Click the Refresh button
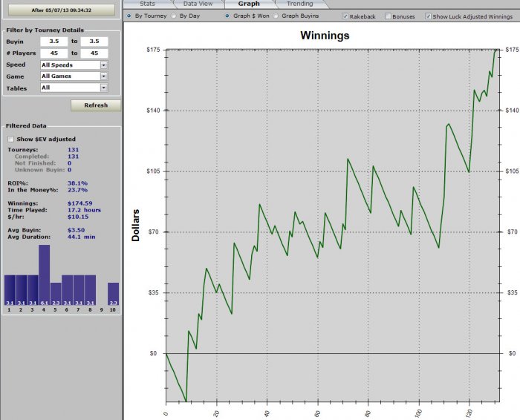The height and width of the screenshot is (420, 520). (x=96, y=105)
